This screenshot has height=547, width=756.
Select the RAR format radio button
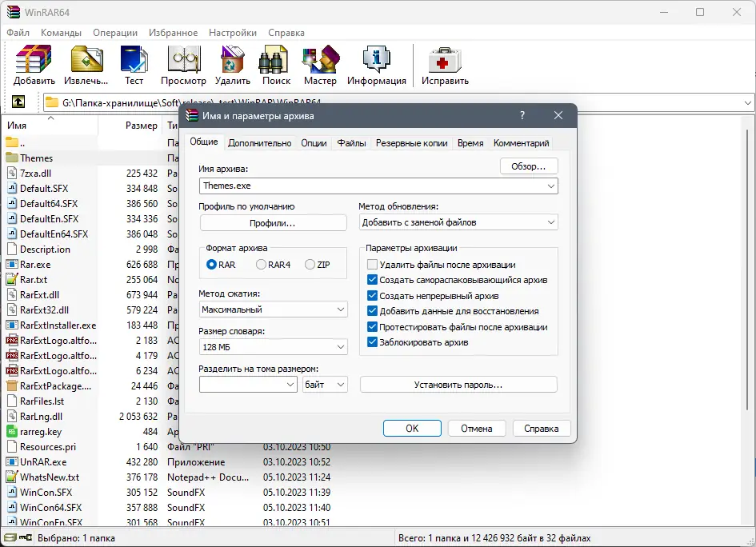(x=211, y=264)
